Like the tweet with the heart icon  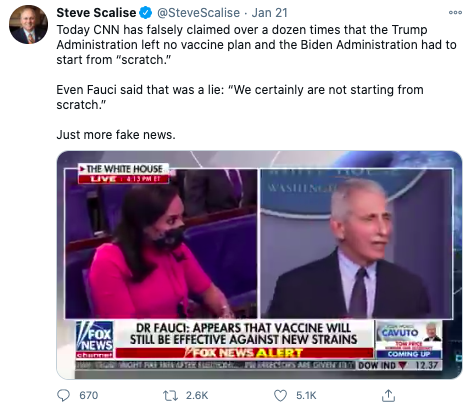click(x=280, y=395)
